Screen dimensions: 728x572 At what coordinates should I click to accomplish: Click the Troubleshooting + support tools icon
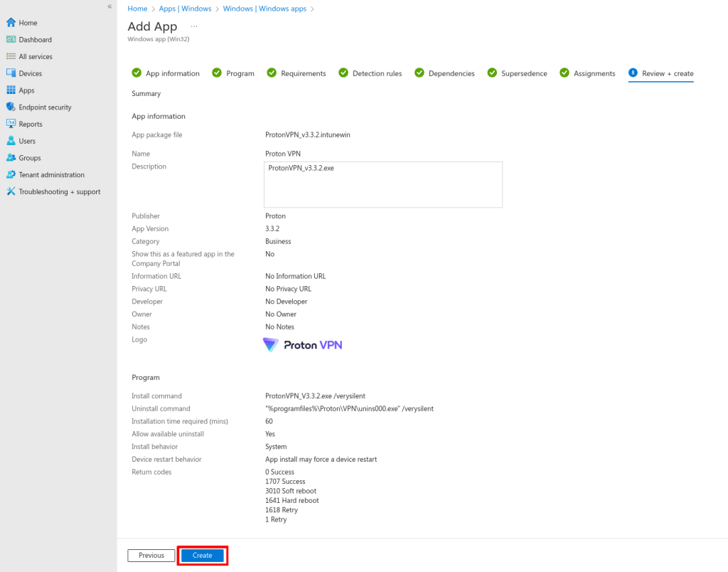click(11, 191)
